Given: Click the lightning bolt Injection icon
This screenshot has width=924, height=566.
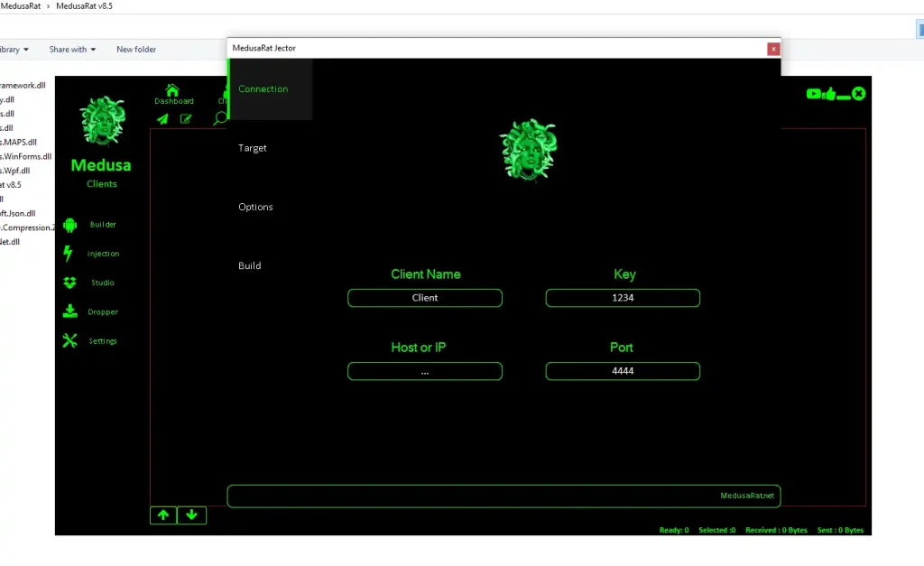Looking at the screenshot, I should coord(68,254).
